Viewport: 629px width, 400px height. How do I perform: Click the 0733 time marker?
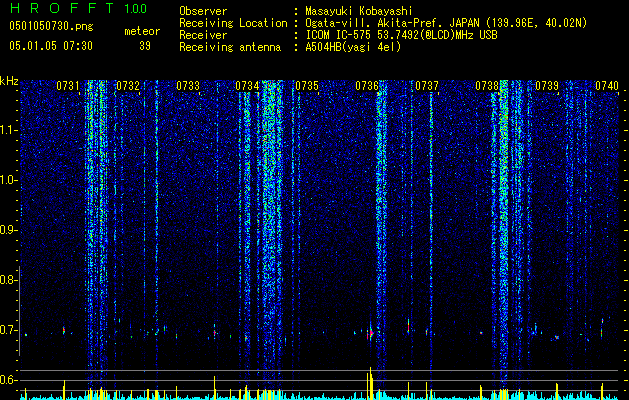188,86
